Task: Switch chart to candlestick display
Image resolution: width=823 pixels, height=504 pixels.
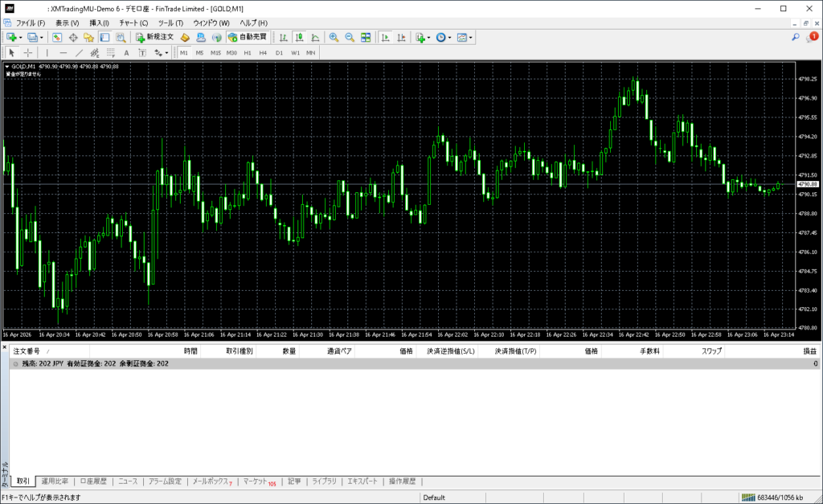Action: [x=299, y=37]
